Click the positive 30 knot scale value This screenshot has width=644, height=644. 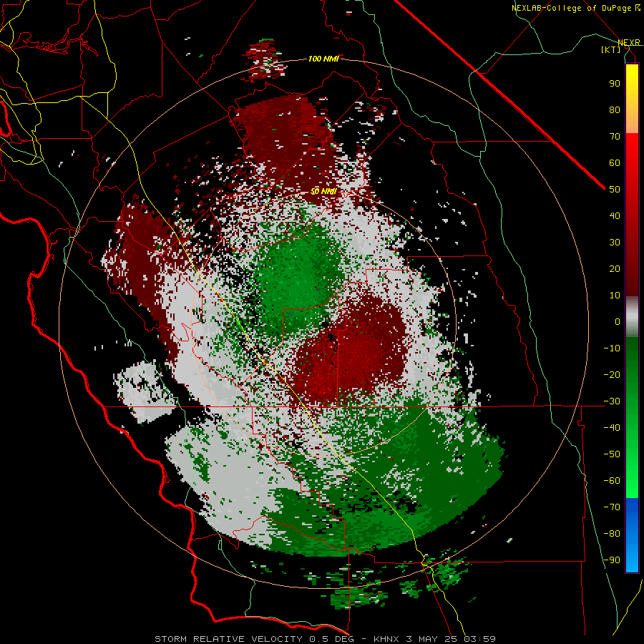(615, 243)
